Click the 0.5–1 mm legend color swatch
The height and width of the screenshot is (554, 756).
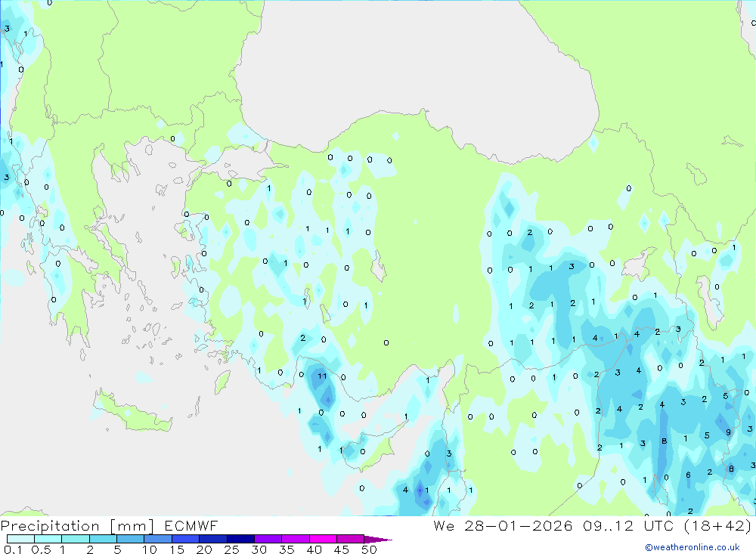pyautogui.click(x=48, y=539)
